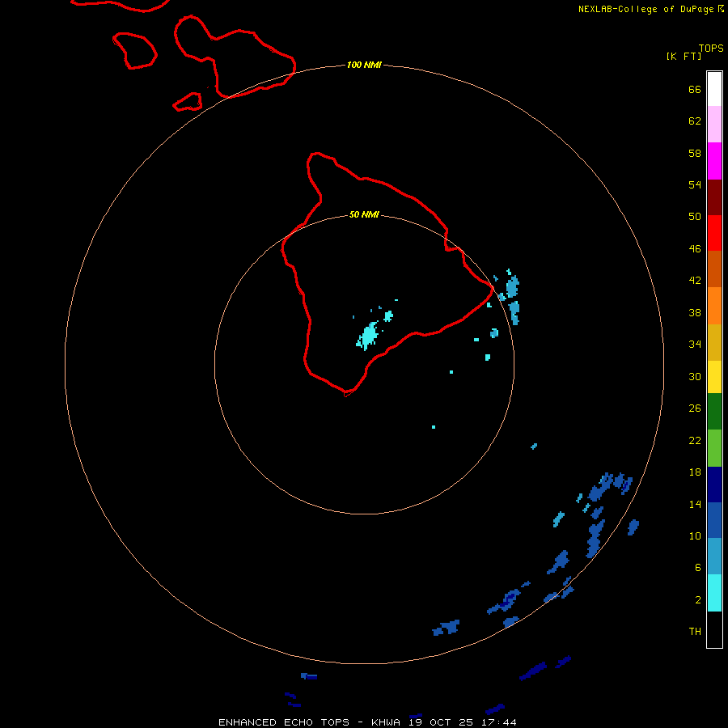
Task: Click the '50' legend value in the scale
Action: 695,217
